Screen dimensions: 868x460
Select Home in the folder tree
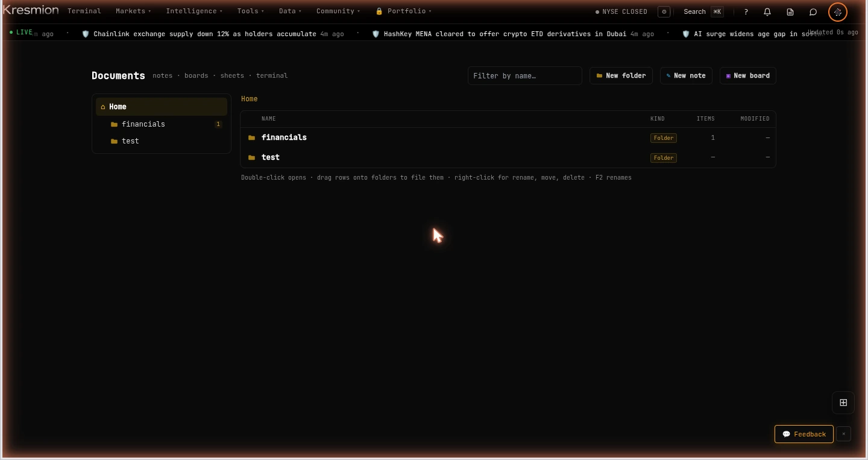pos(162,107)
